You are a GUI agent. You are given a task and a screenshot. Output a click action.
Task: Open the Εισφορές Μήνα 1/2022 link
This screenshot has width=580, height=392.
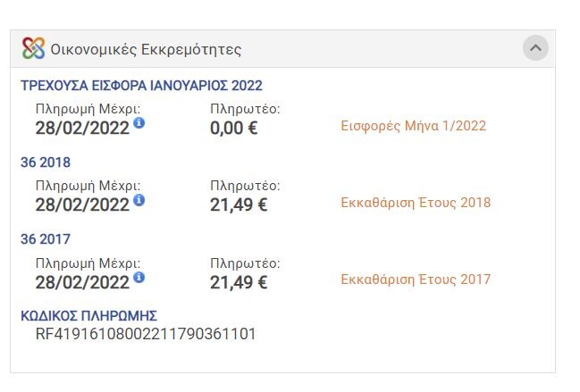pyautogui.click(x=413, y=126)
